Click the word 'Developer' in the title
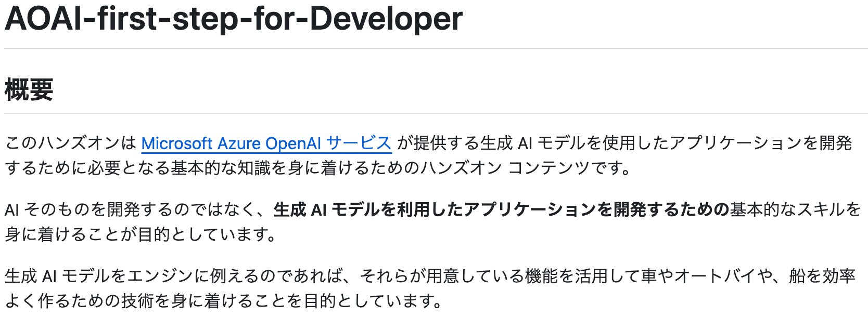Screen dimensions: 868x316 386,19
